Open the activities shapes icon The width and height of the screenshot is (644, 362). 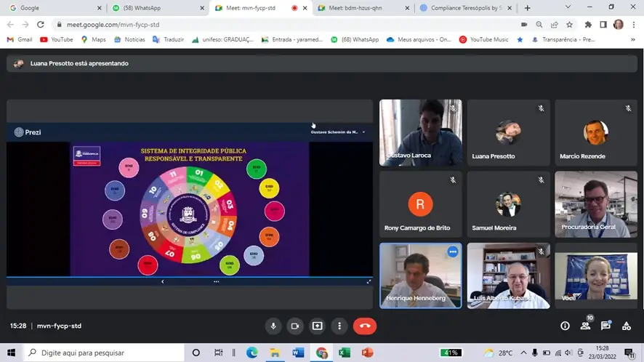click(626, 326)
